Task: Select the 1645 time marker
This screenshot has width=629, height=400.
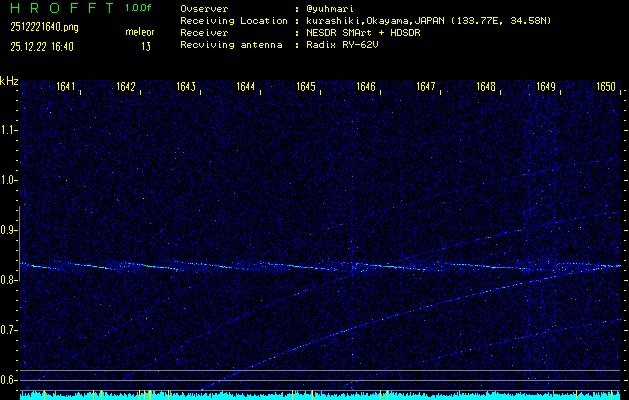Action: click(x=306, y=87)
